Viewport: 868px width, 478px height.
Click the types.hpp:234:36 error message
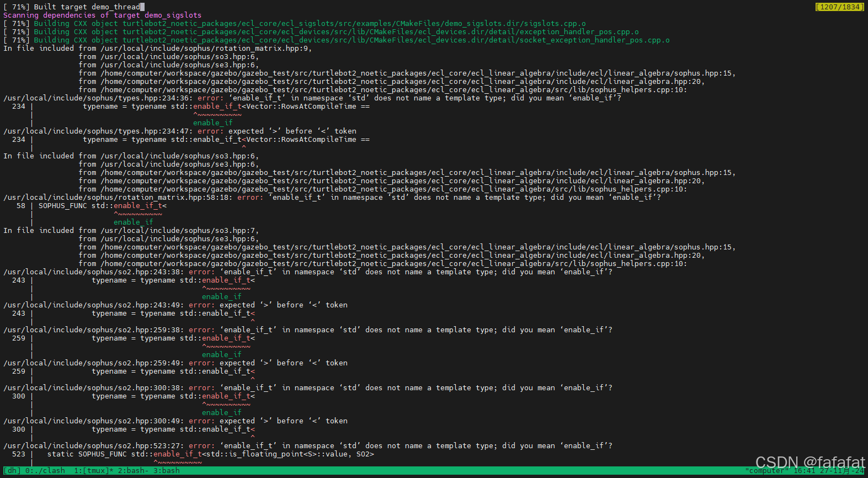click(312, 98)
